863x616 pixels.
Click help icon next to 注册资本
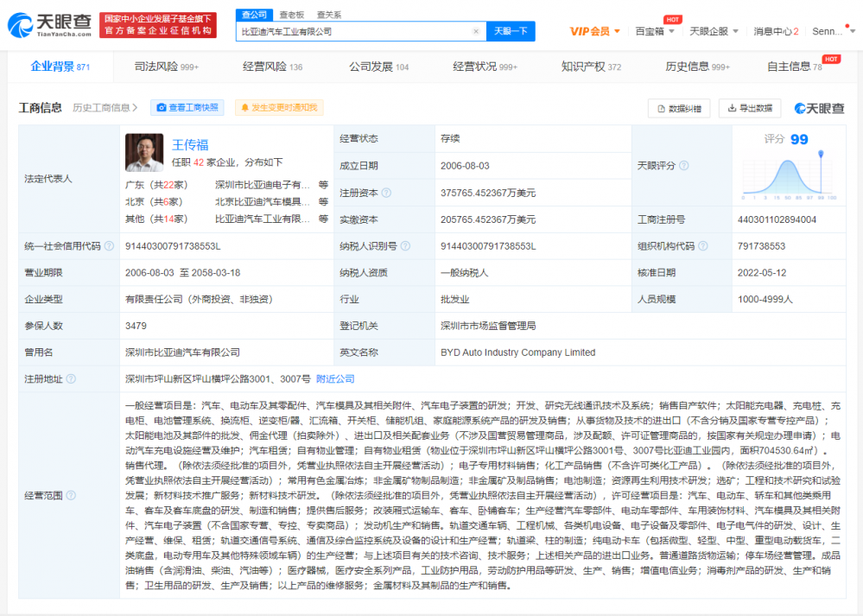[386, 193]
